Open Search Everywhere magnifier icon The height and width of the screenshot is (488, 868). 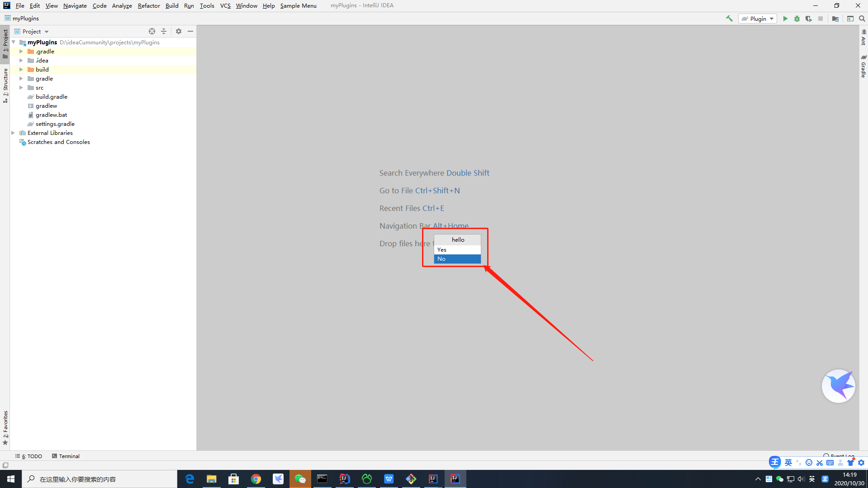click(x=862, y=19)
